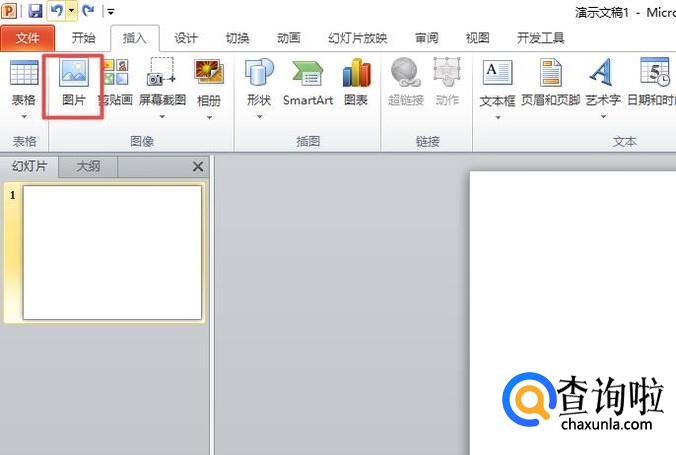676x455 pixels.
Task: Select the 幻灯片 (Slides) pane tab
Action: coord(29,166)
